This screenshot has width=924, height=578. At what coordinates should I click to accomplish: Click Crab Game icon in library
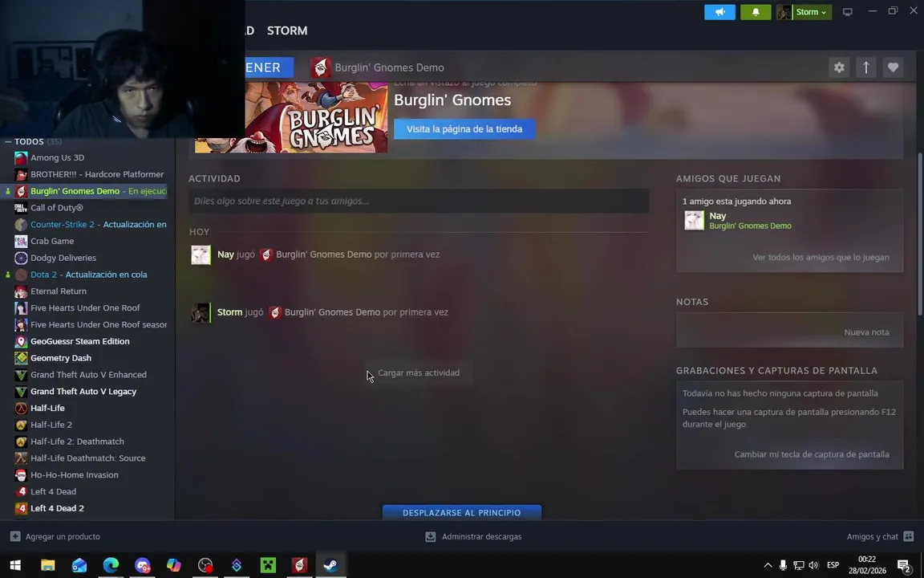[21, 241]
